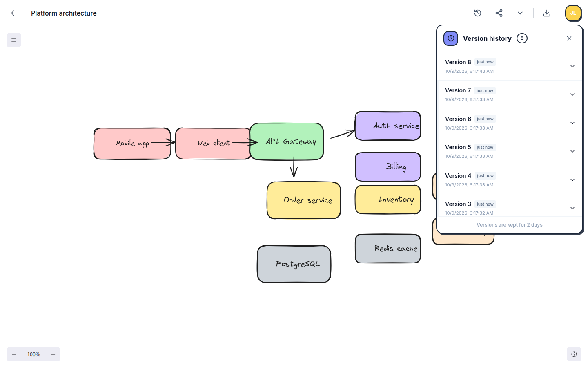Select the Mobile app node

[132, 144]
